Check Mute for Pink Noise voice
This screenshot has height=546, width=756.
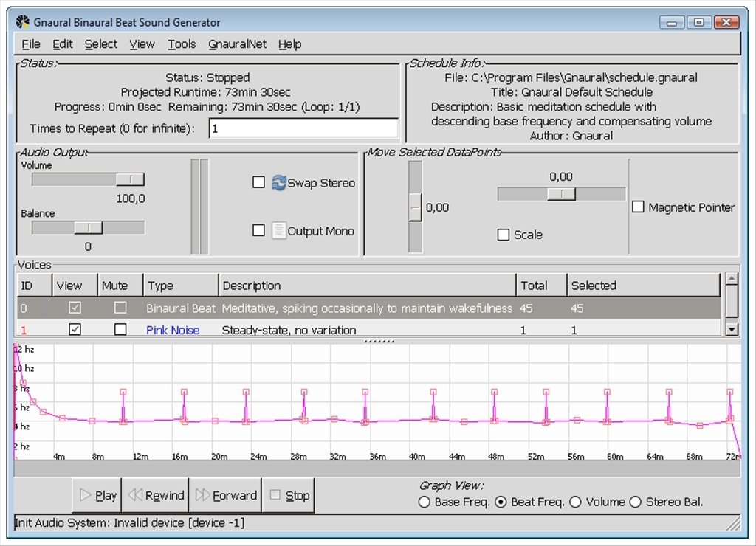click(x=120, y=329)
